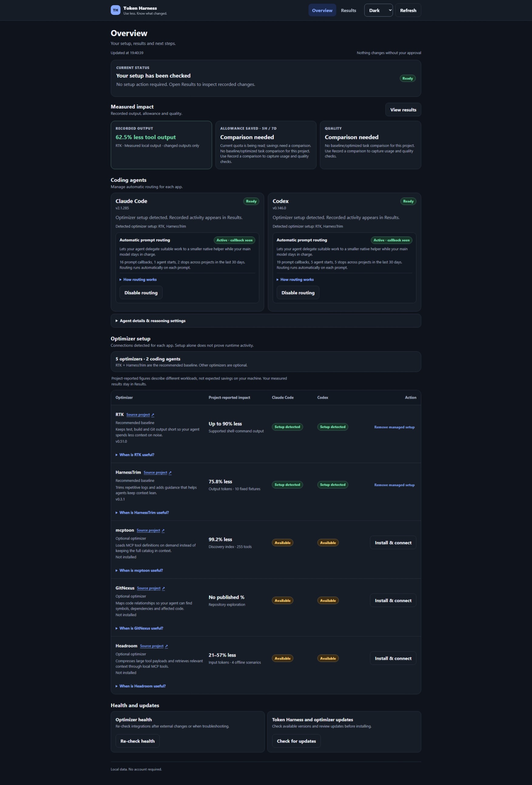Screen dimensions: 532x785
Task: Open the Dark theme dropdown
Action: [378, 10]
